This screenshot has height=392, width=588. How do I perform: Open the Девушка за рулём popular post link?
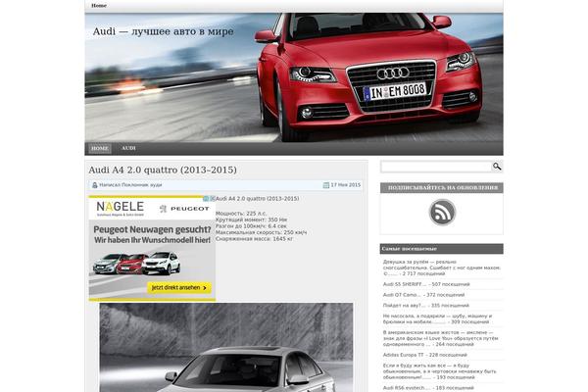tap(441, 268)
